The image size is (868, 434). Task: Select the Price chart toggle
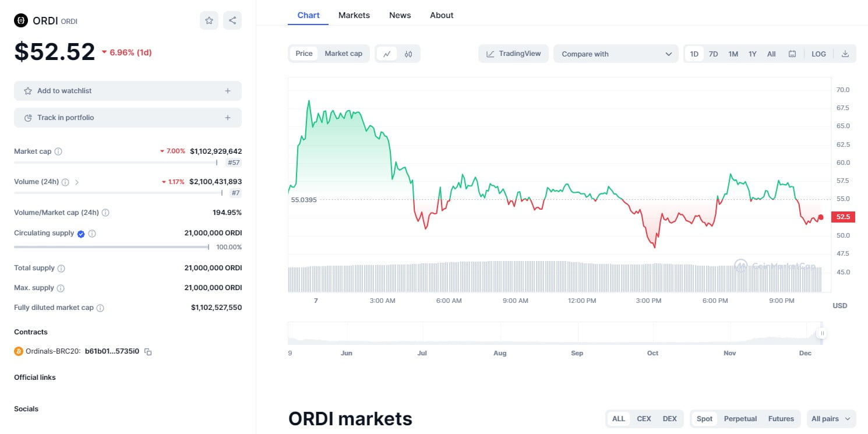click(304, 54)
